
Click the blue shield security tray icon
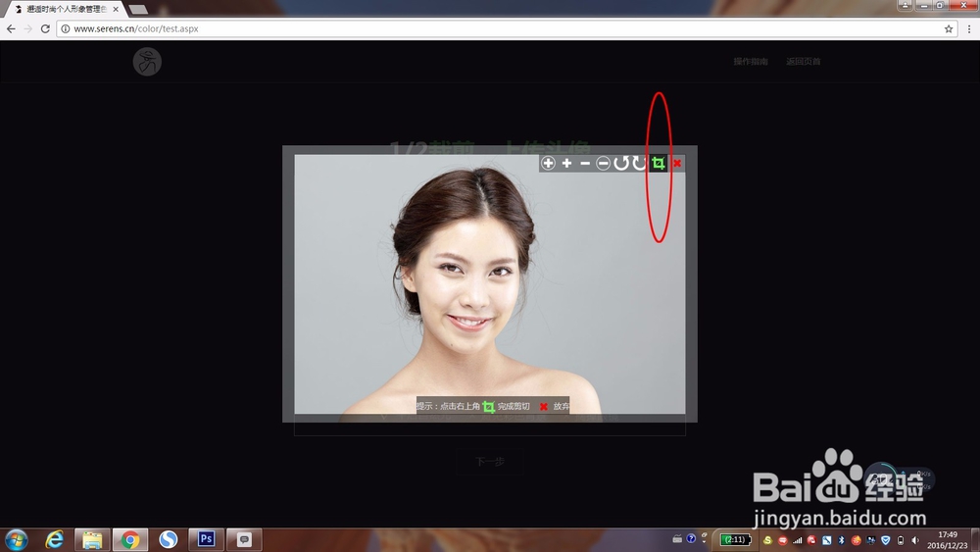click(x=885, y=540)
